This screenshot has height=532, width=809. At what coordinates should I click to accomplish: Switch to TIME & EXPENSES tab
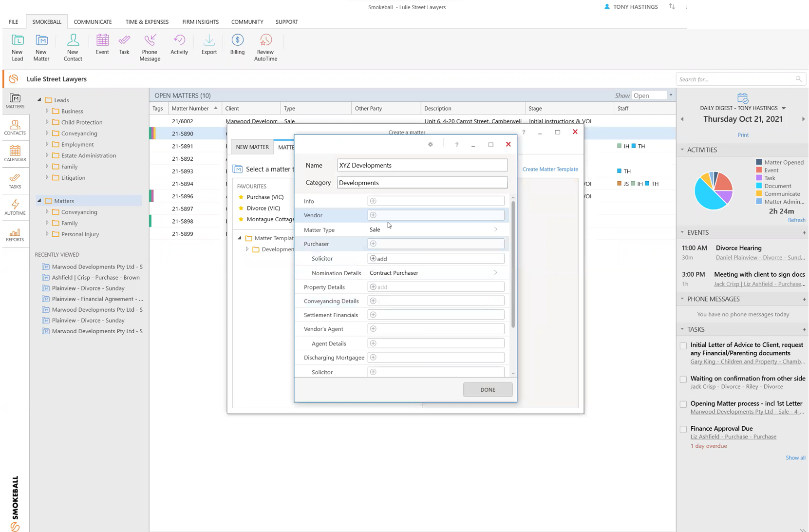pyautogui.click(x=147, y=22)
